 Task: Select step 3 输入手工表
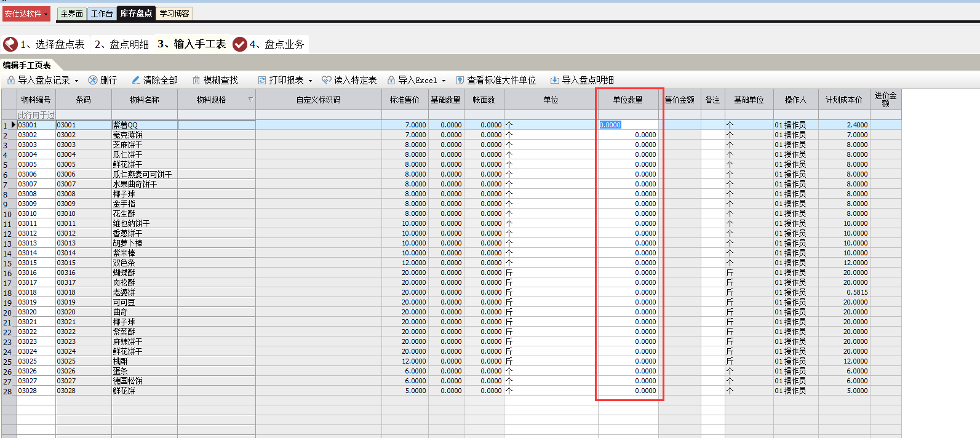(192, 44)
